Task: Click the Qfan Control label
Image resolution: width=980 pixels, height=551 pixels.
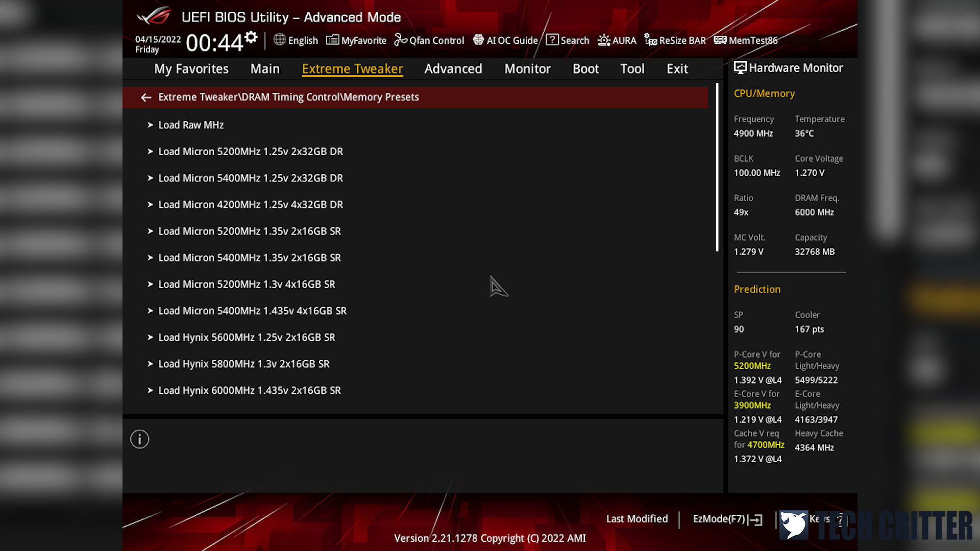Action: tap(436, 40)
